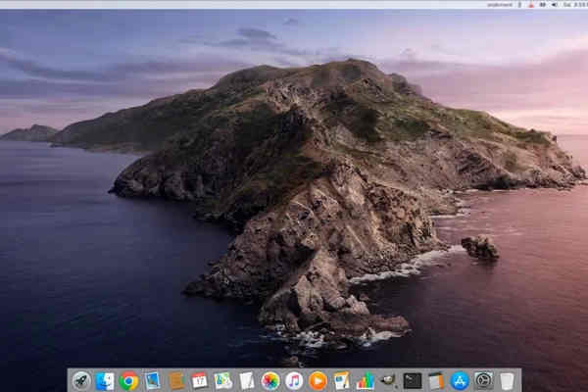Screen dimensions: 588x392
Task: Open the notepad icon beside Terminal
Action: [436, 381]
